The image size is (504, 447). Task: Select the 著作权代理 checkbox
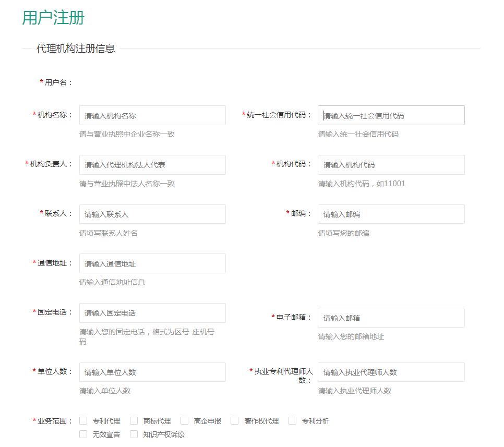pos(235,421)
